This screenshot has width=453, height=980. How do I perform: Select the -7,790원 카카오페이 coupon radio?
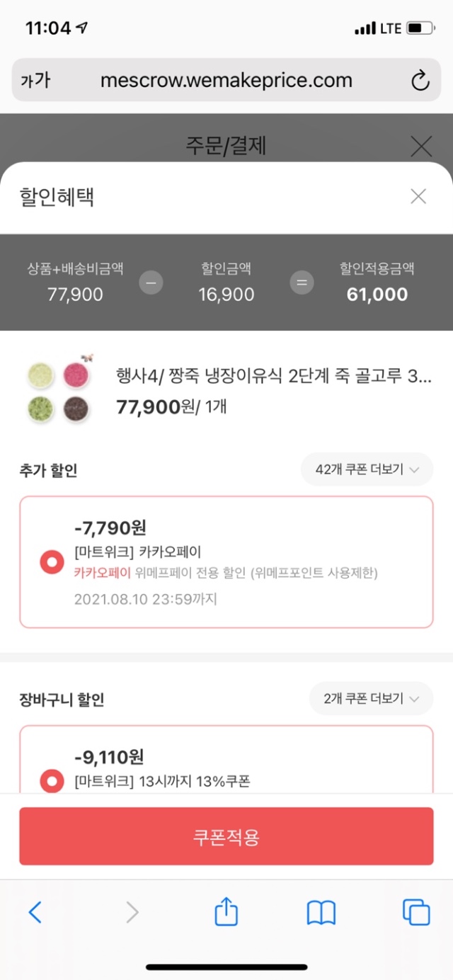(x=52, y=563)
